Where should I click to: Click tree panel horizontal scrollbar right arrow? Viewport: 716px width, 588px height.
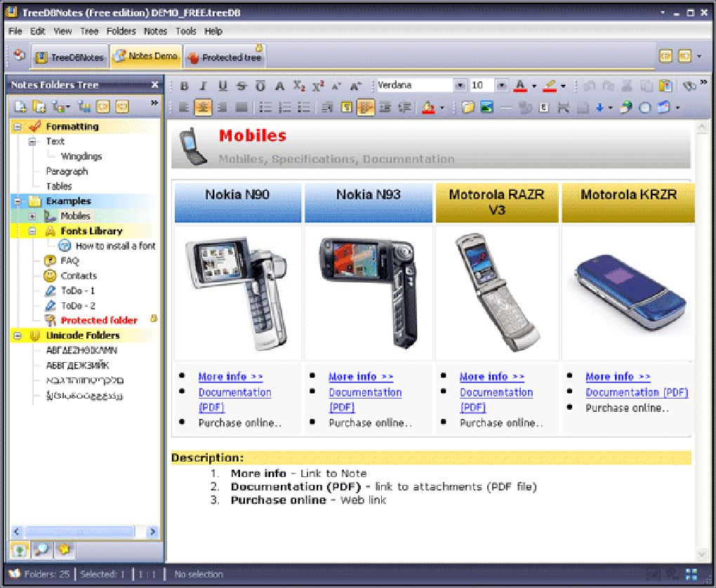point(152,531)
